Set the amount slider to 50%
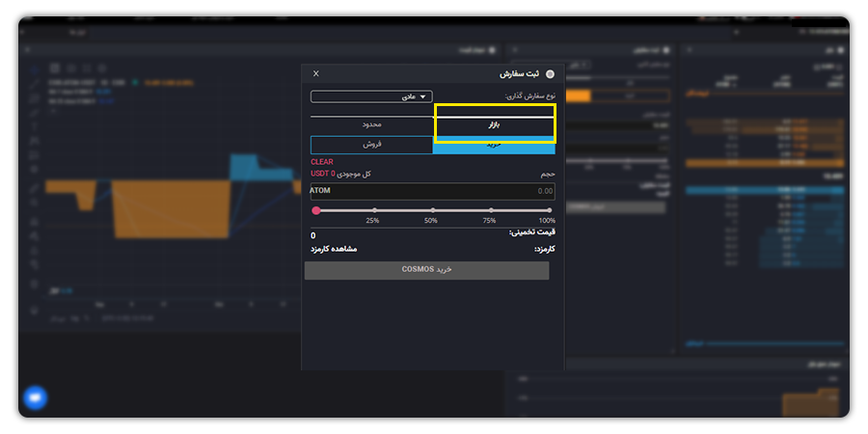Screen dimensions: 868x434 click(433, 210)
